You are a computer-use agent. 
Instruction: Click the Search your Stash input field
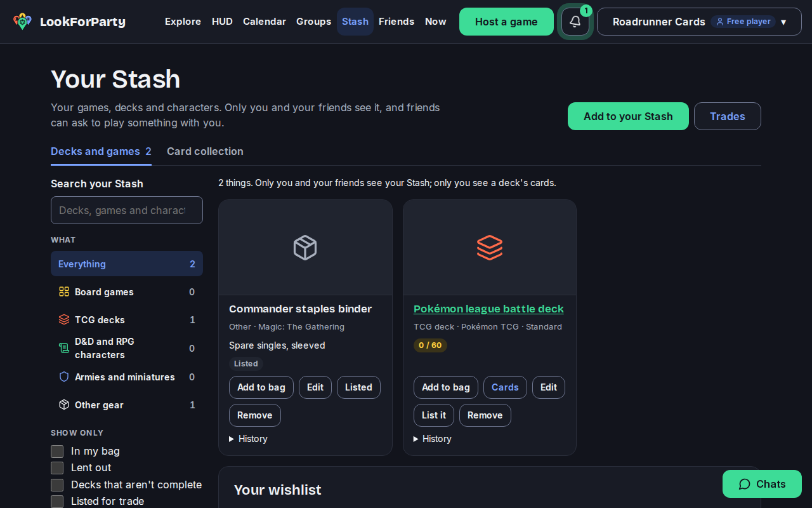(x=127, y=210)
